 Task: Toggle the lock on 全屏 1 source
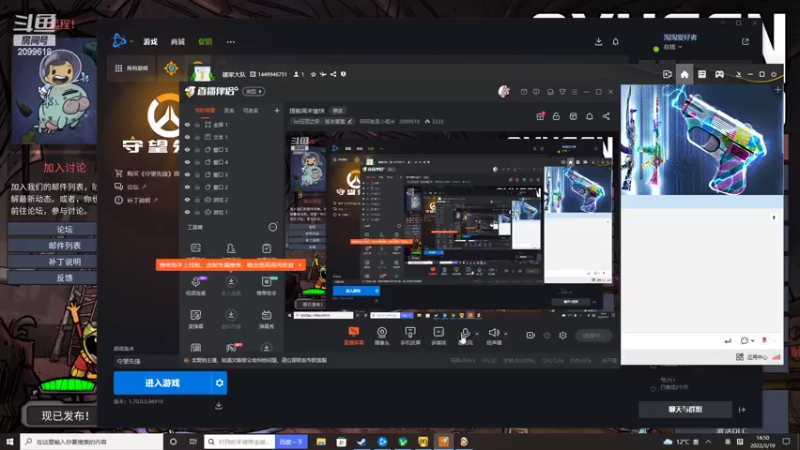pos(197,124)
